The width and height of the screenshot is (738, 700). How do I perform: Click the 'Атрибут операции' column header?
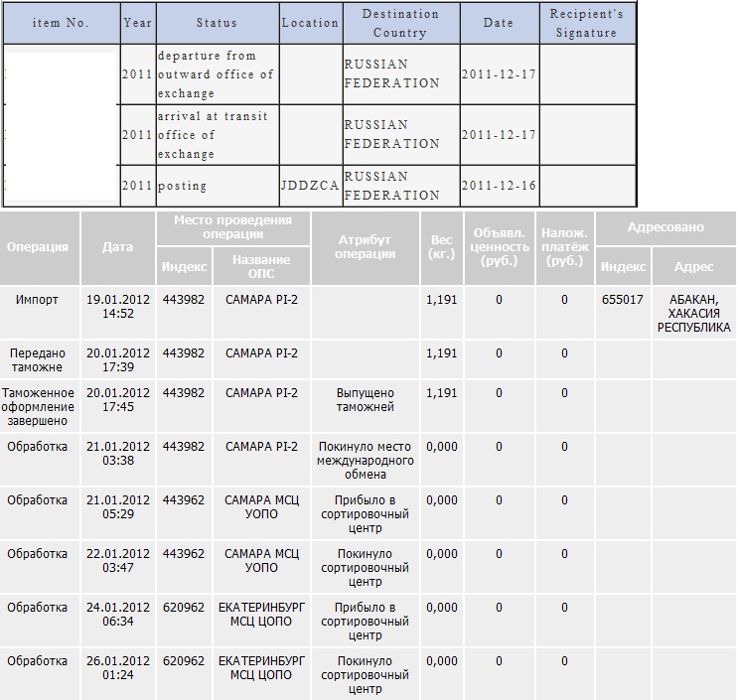pos(366,247)
